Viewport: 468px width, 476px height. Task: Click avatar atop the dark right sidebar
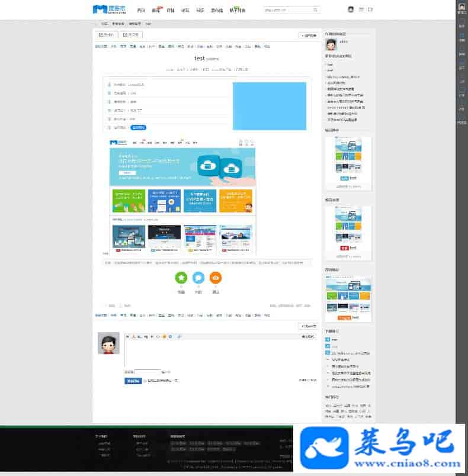(x=461, y=6)
